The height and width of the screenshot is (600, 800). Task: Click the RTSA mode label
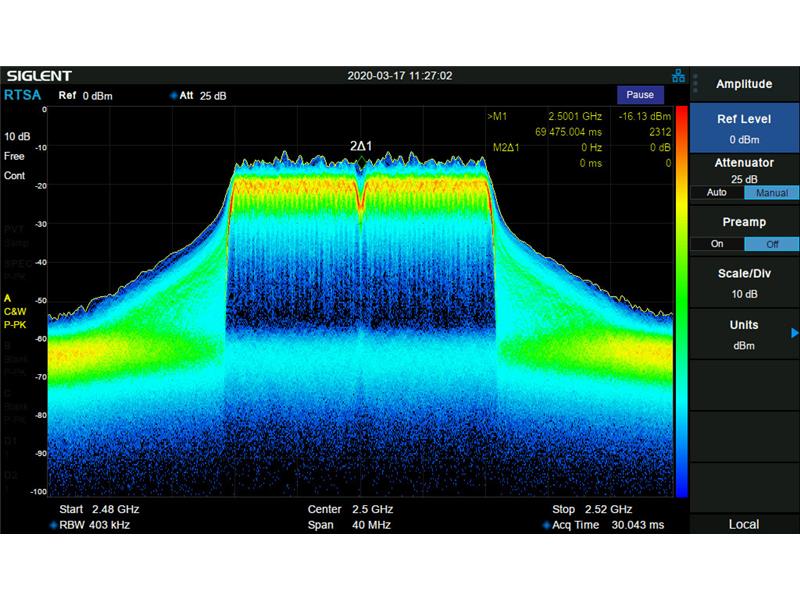coord(22,95)
